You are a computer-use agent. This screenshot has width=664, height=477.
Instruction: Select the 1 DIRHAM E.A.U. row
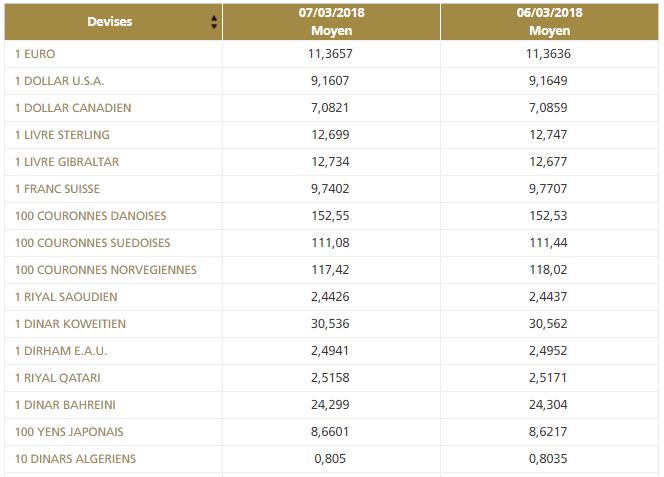61,351
